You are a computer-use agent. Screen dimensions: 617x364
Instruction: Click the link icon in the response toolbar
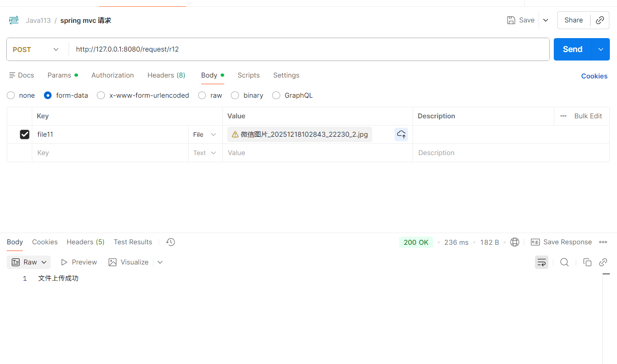603,262
